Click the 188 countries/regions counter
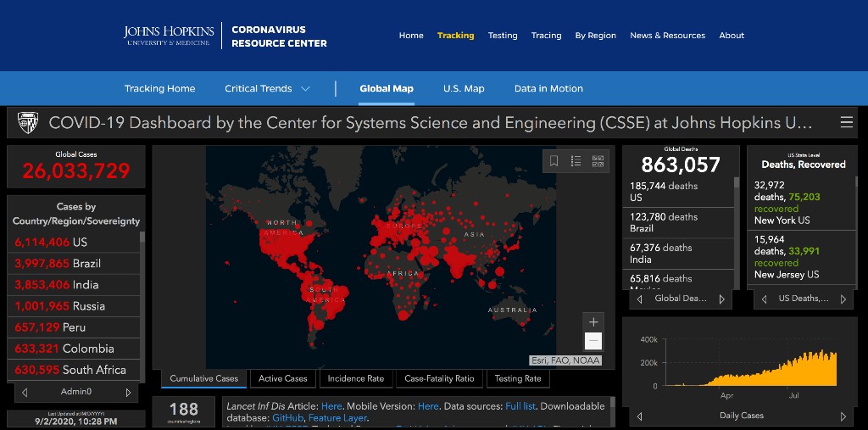 coord(183,412)
